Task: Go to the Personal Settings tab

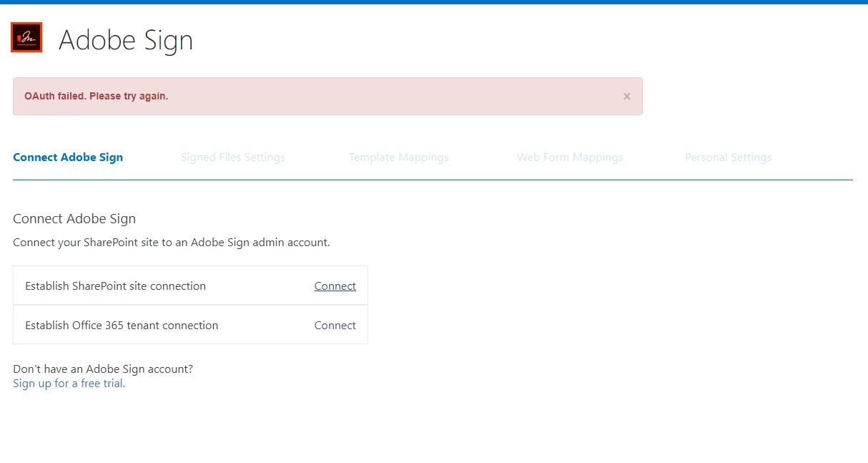Action: point(729,157)
